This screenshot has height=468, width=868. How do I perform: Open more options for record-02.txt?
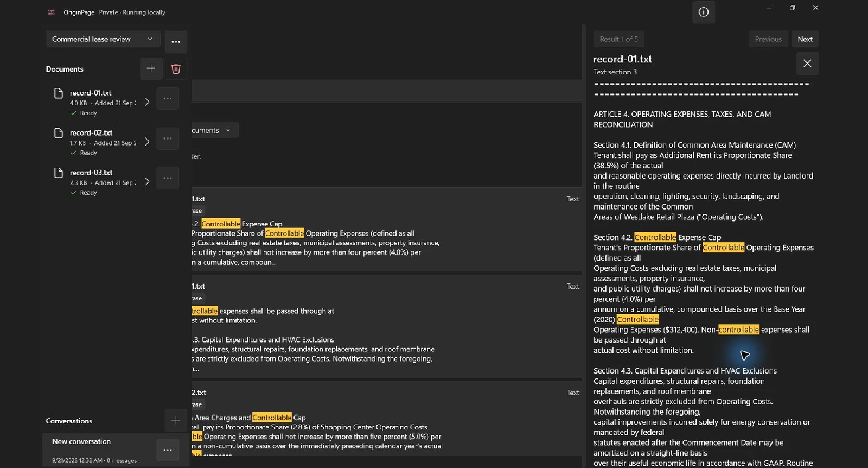point(168,138)
